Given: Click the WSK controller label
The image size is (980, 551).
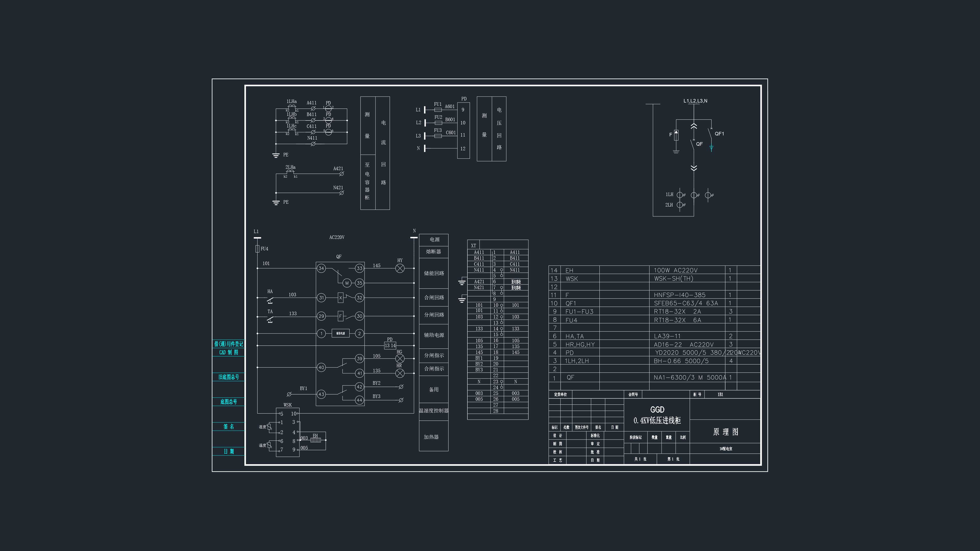Looking at the screenshot, I should pyautogui.click(x=288, y=405).
